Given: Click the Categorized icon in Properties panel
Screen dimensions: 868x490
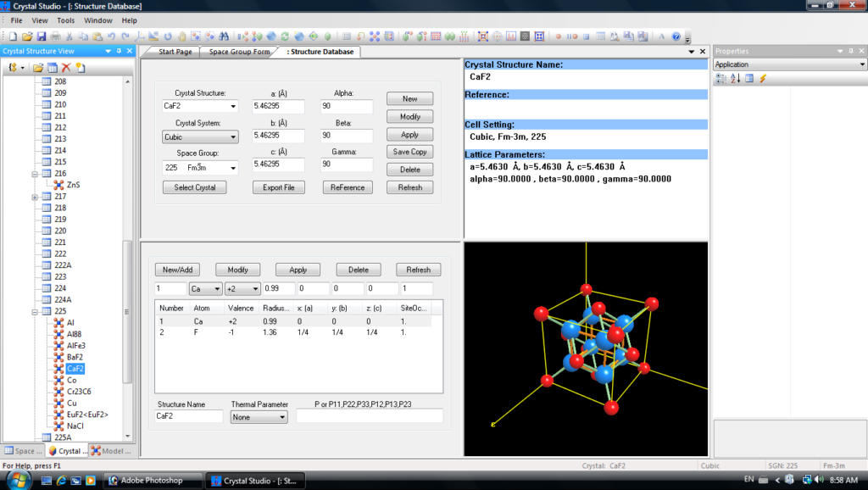Looking at the screenshot, I should (x=721, y=79).
